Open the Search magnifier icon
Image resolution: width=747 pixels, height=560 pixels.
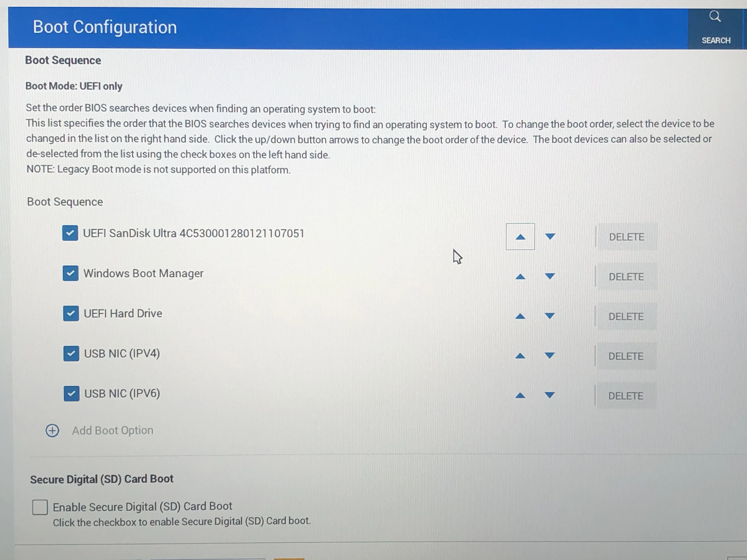coord(715,16)
